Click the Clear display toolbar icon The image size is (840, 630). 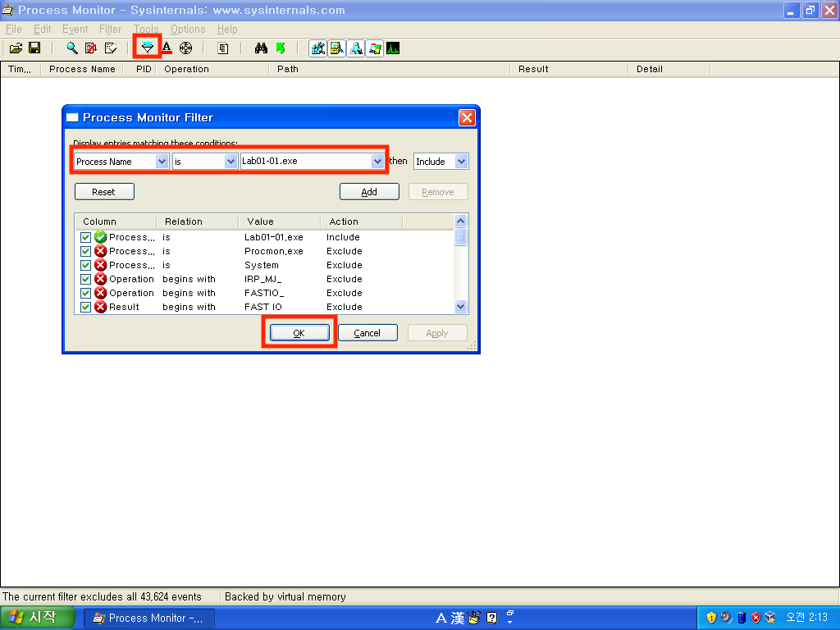click(x=111, y=48)
